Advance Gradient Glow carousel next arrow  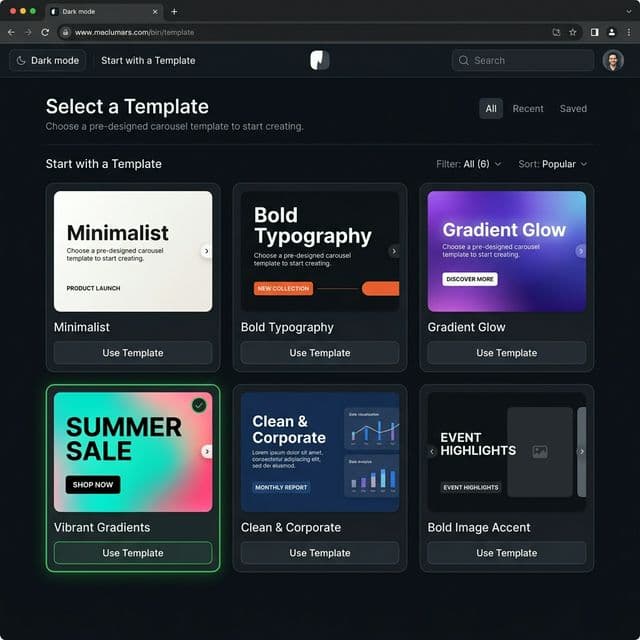pyautogui.click(x=581, y=251)
